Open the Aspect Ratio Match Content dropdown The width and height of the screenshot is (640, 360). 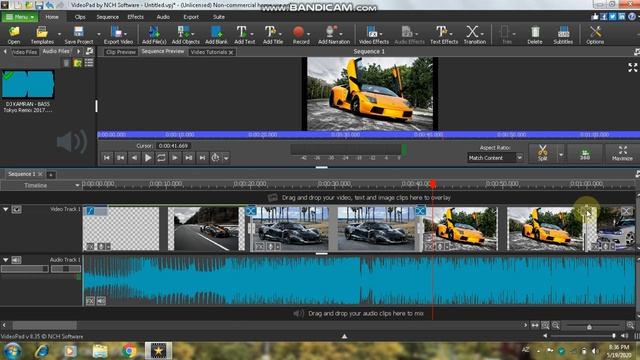[x=495, y=158]
